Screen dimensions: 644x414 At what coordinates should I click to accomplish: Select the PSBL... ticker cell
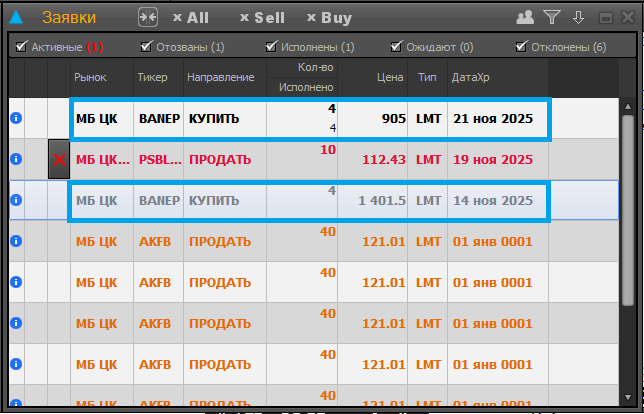(159, 159)
